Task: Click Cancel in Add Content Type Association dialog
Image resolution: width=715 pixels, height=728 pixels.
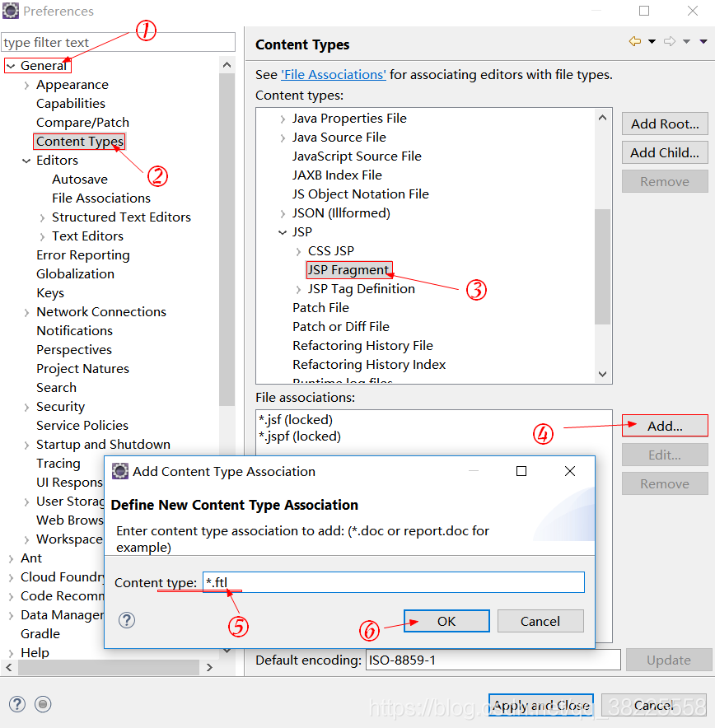Action: pos(540,621)
